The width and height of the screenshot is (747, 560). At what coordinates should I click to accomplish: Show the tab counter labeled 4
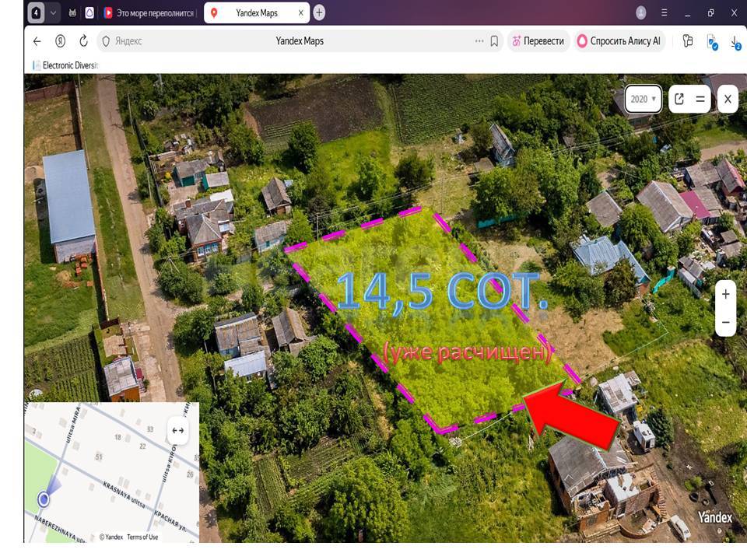[37, 13]
